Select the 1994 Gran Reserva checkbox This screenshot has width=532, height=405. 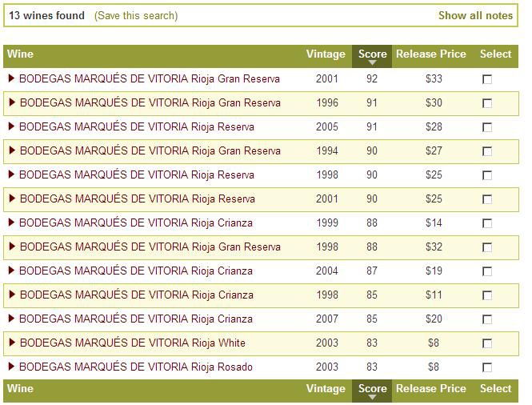487,151
